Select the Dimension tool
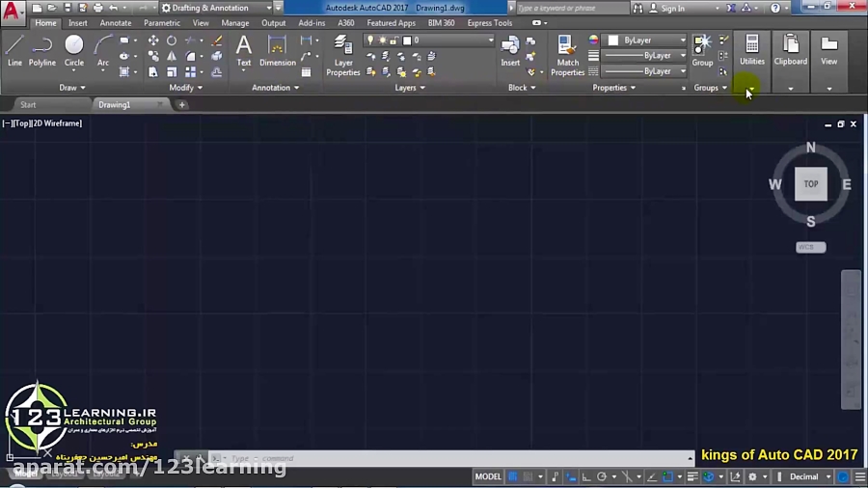The height and width of the screenshot is (488, 868). click(278, 51)
